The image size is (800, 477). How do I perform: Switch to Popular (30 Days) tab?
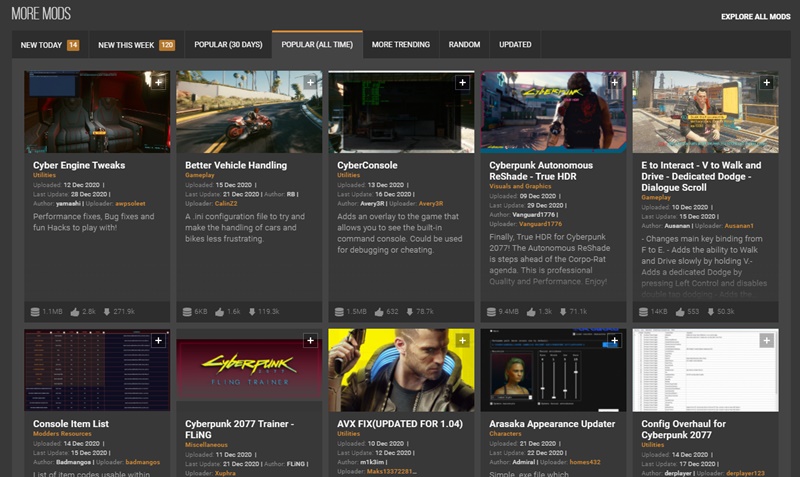click(228, 45)
